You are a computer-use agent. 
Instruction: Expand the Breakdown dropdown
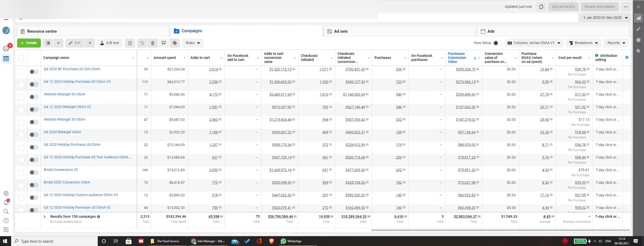(583, 43)
